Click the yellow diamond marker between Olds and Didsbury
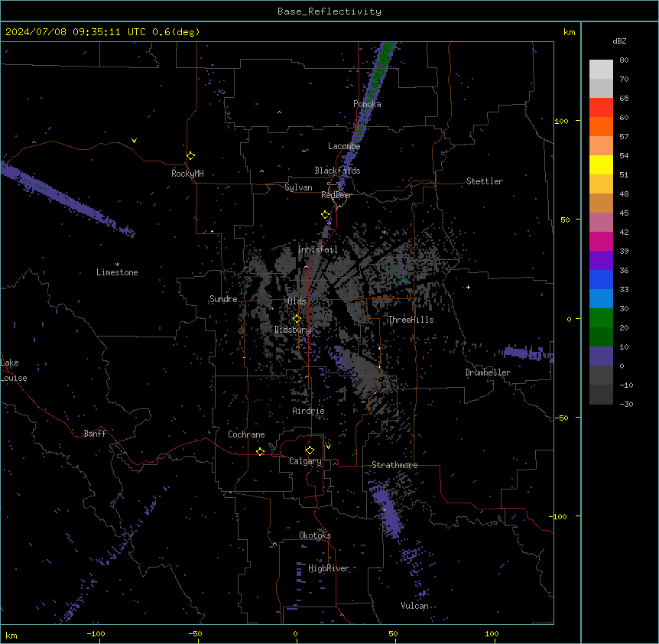The width and height of the screenshot is (659, 644). pos(297,319)
